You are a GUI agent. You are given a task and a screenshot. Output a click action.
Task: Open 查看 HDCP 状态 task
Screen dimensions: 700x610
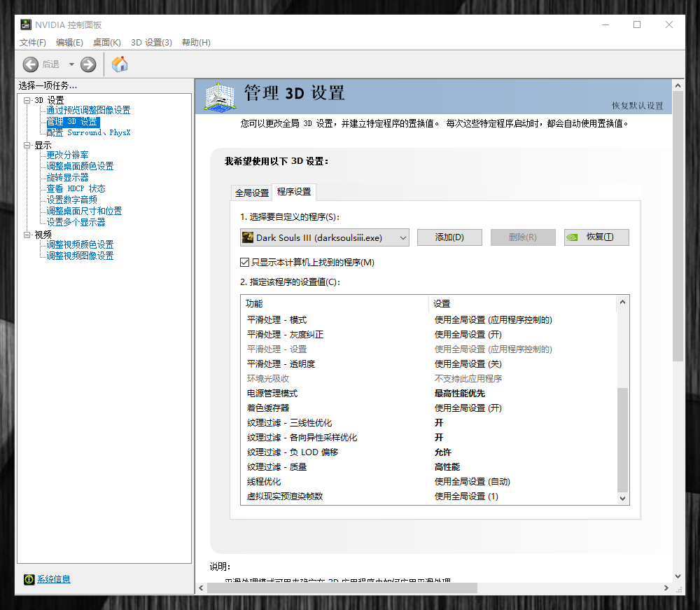(76, 188)
